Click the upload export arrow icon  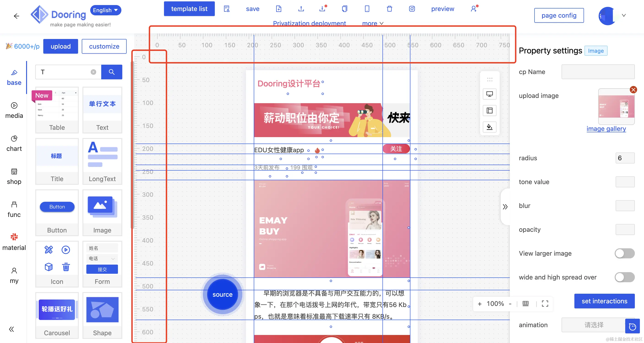point(301,9)
